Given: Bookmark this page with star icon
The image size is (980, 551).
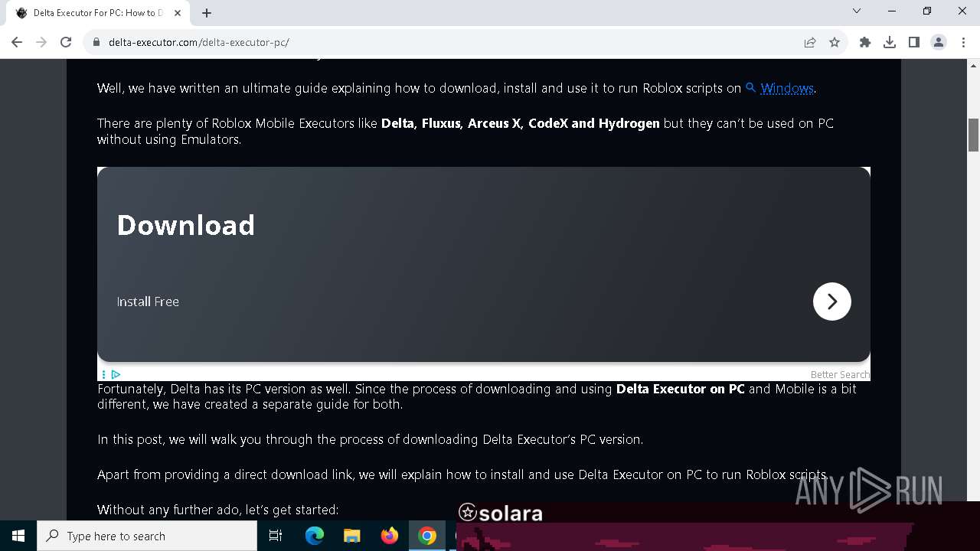Looking at the screenshot, I should [835, 42].
